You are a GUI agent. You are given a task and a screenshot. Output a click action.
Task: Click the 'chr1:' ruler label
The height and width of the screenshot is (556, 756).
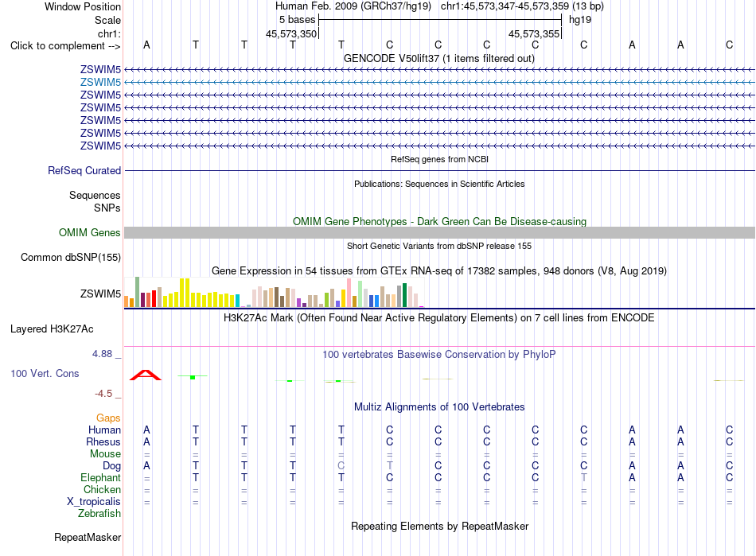click(x=109, y=33)
